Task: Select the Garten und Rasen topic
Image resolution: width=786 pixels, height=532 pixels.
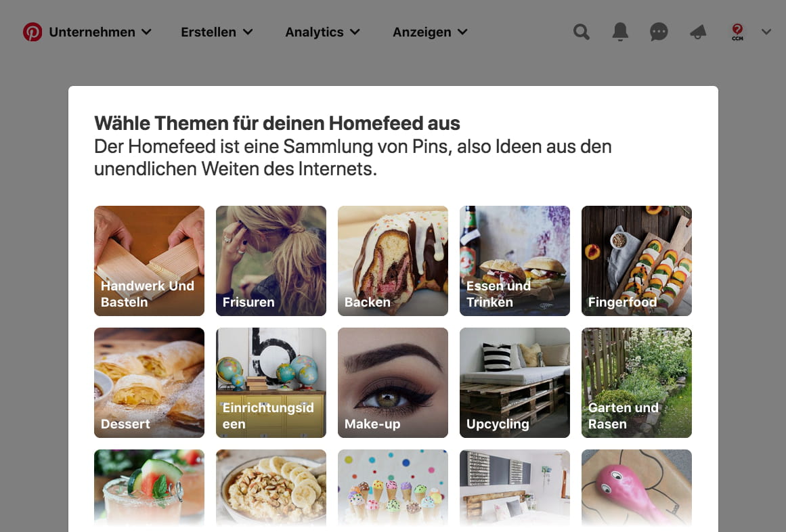Action: pyautogui.click(x=636, y=382)
